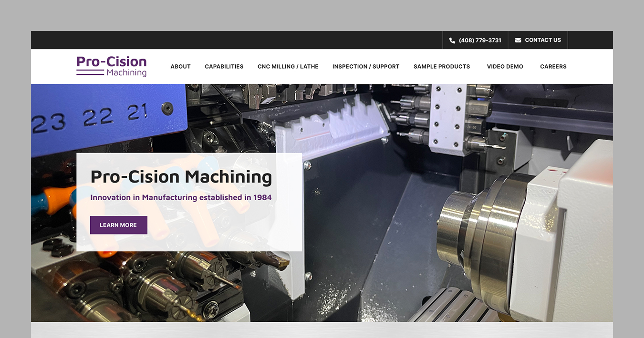Select INSPECTION / SUPPORT from the navbar
Viewport: 644px width, 338px height.
click(x=365, y=67)
